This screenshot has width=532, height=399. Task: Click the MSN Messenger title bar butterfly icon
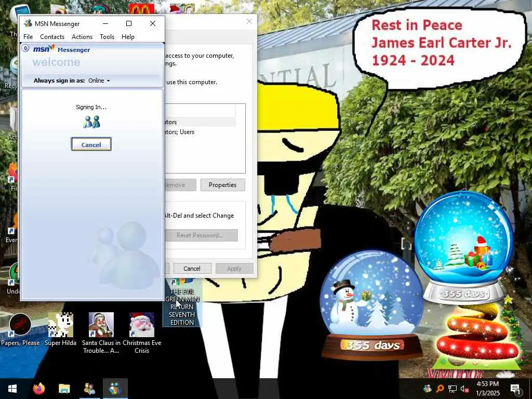[28, 23]
